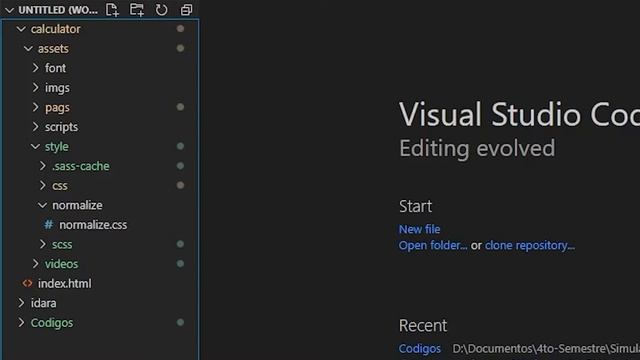Open the recent Codigos workspace link
640x360 pixels.
click(420, 349)
